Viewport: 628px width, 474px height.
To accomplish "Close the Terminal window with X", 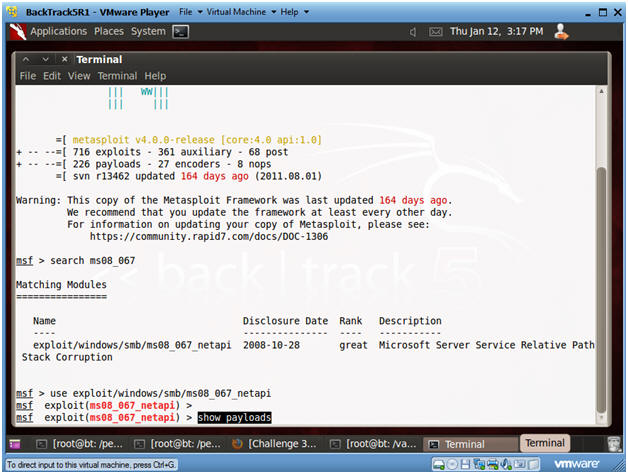I will [64, 59].
